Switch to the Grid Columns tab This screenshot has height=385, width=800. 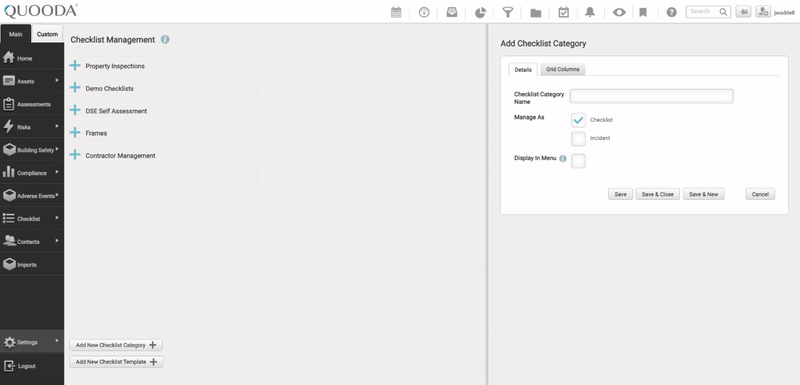[563, 69]
